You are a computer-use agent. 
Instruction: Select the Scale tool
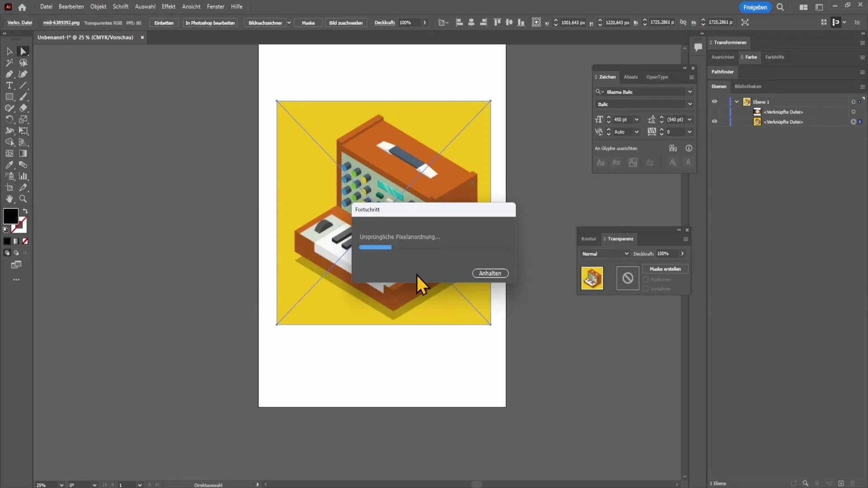point(23,119)
